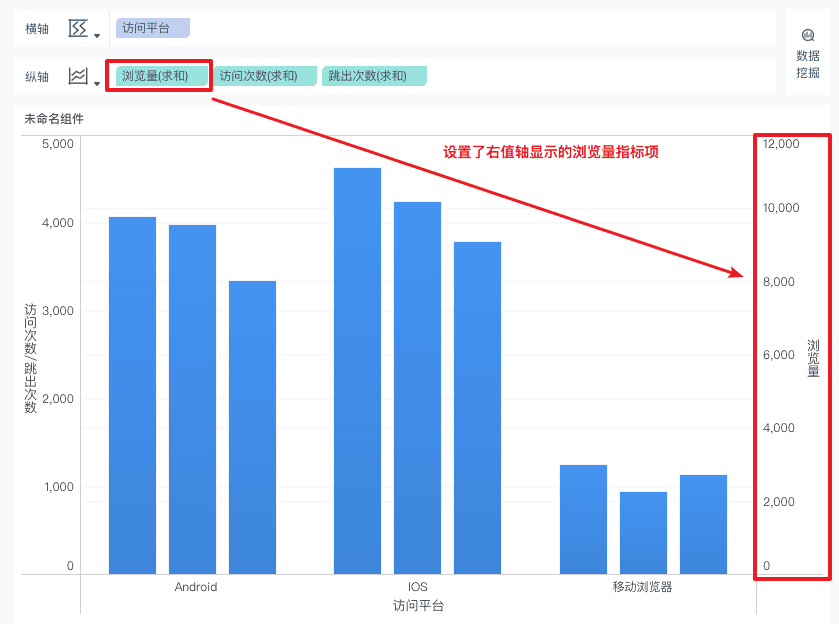The width and height of the screenshot is (839, 624).
Task: Click the last 移动浏览器 bar
Action: [703, 524]
